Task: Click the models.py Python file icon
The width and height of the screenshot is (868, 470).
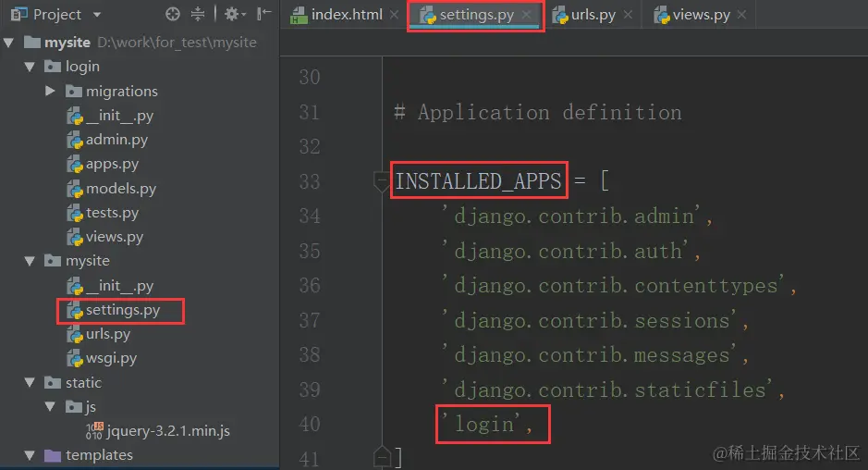Action: (x=75, y=190)
